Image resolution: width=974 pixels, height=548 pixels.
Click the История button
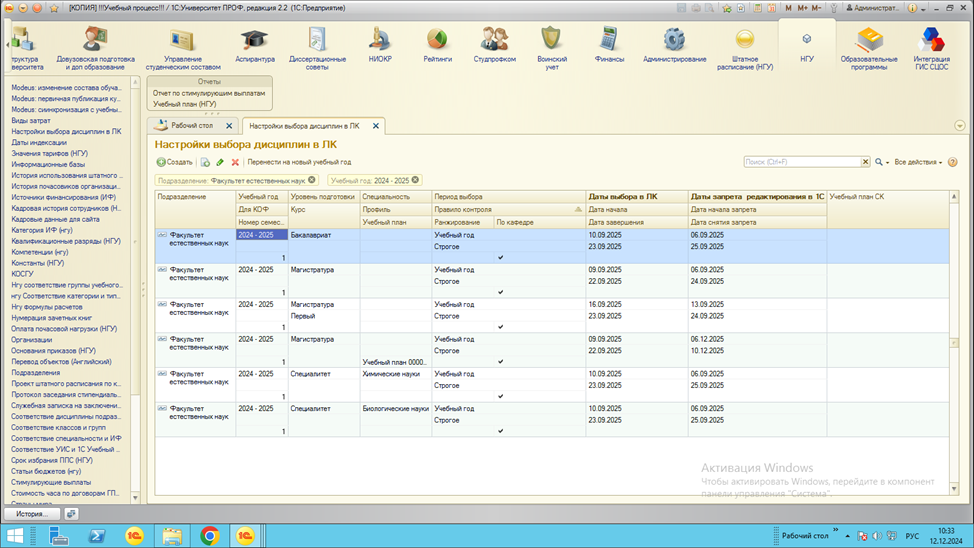point(32,514)
